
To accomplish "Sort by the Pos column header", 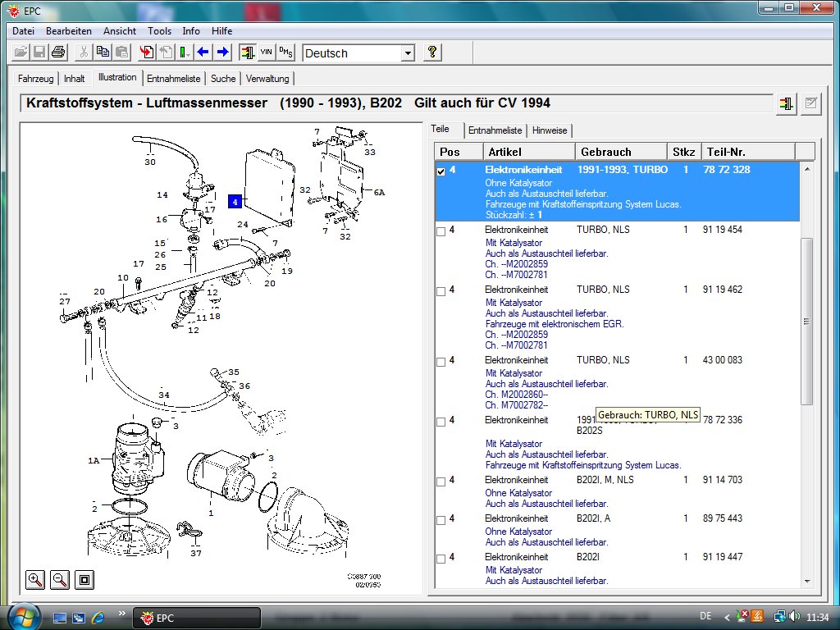I will (x=459, y=152).
